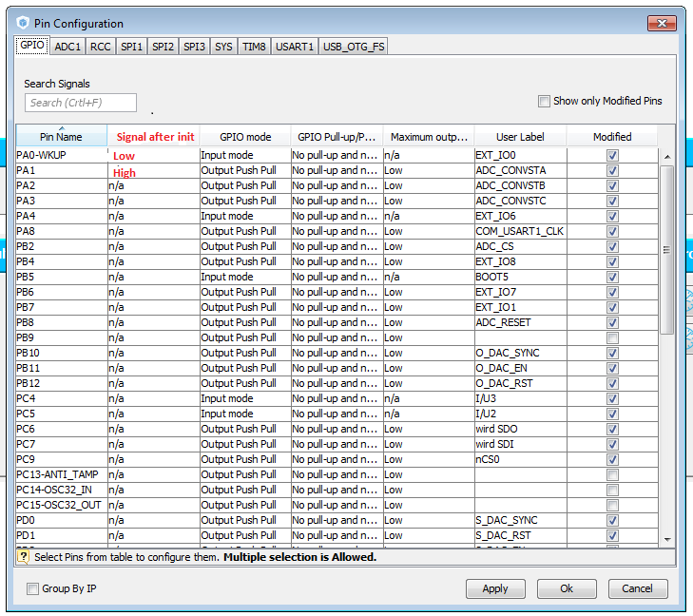The width and height of the screenshot is (693, 616).
Task: Switch to the ADC1 tab
Action: 67,47
